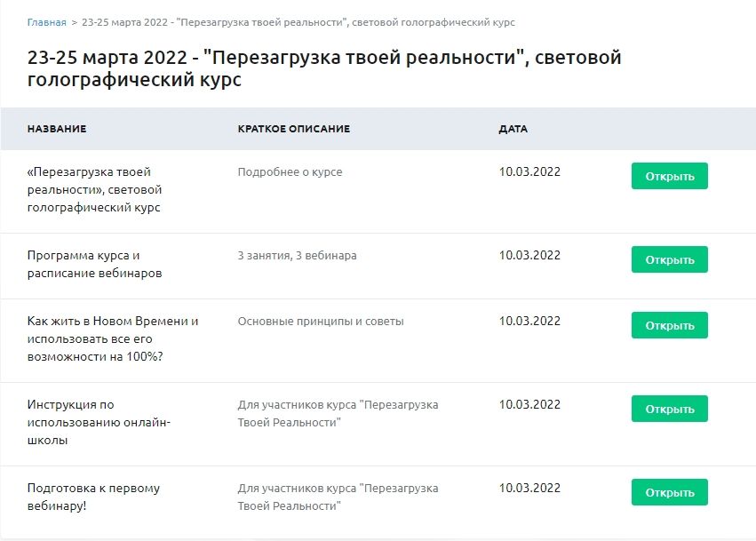The width and height of the screenshot is (756, 541).
Task: Click Инструкция по использованию онлайн-школы title
Action: pos(98,422)
